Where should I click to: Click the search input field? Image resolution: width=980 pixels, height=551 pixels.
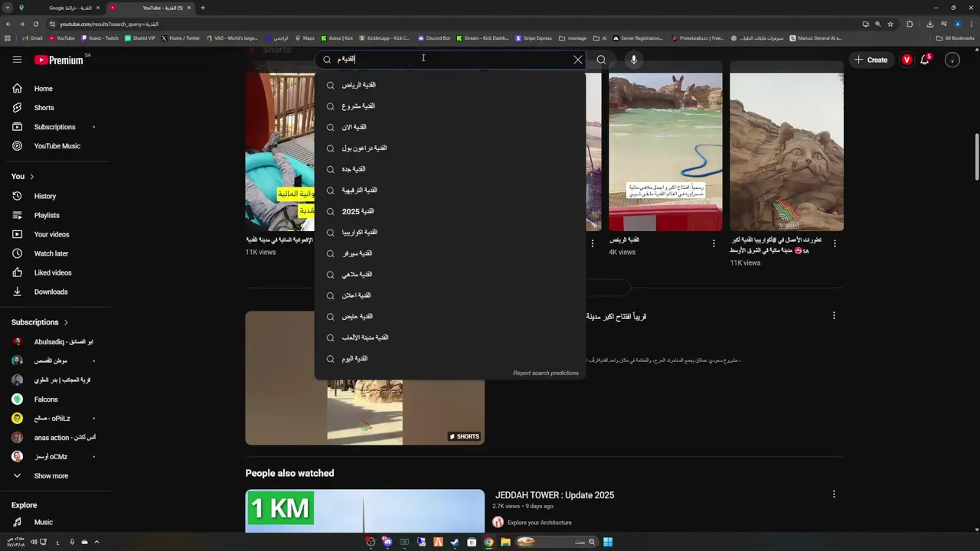pos(452,59)
